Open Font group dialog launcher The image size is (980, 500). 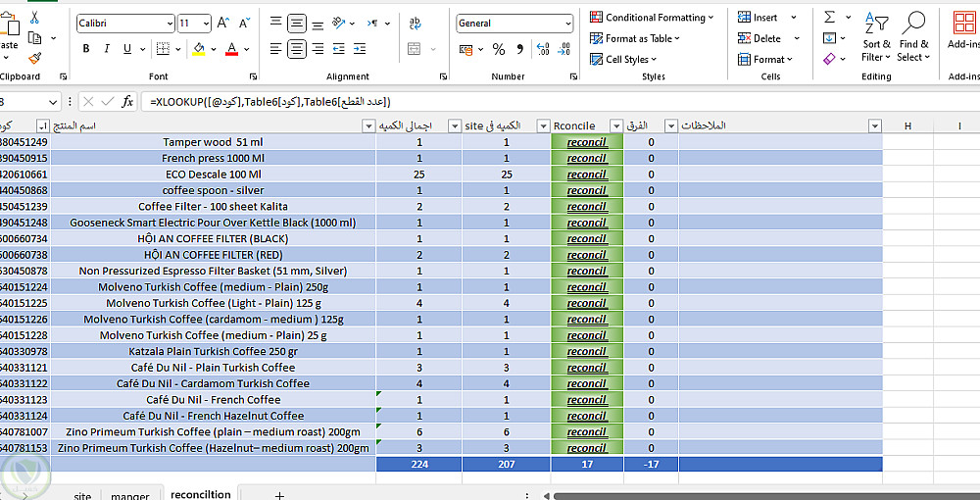click(253, 76)
